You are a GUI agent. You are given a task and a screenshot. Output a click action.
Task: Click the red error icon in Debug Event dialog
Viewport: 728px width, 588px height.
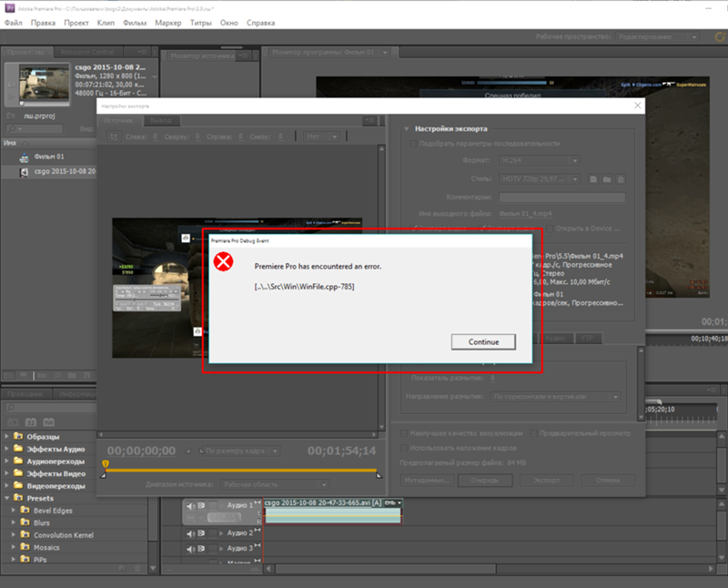(223, 262)
